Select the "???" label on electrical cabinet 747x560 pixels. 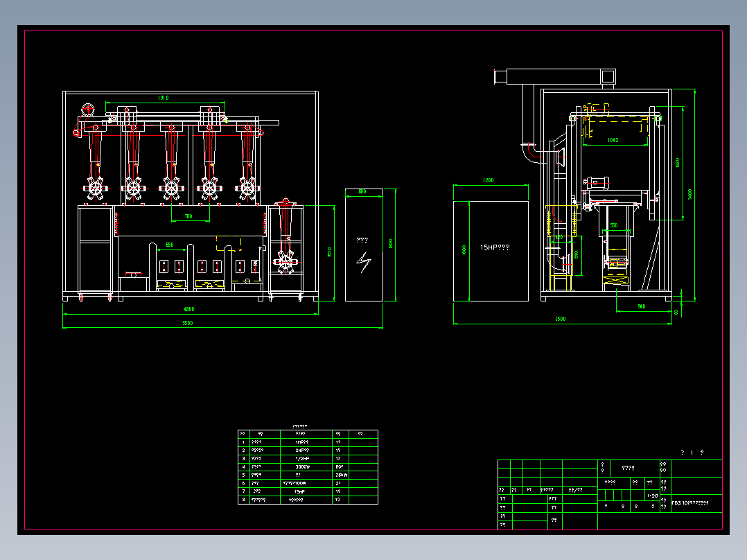[x=362, y=240]
